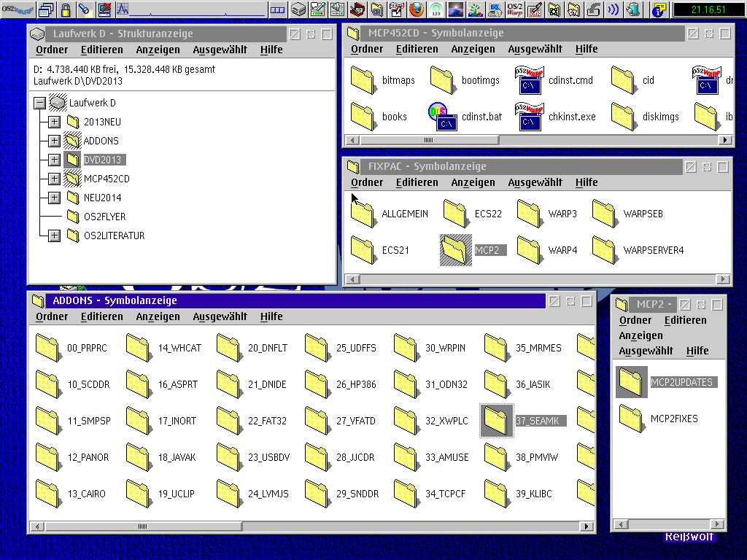The width and height of the screenshot is (747, 560).
Task: Click the ADDONS window system menu icon
Action: [38, 301]
